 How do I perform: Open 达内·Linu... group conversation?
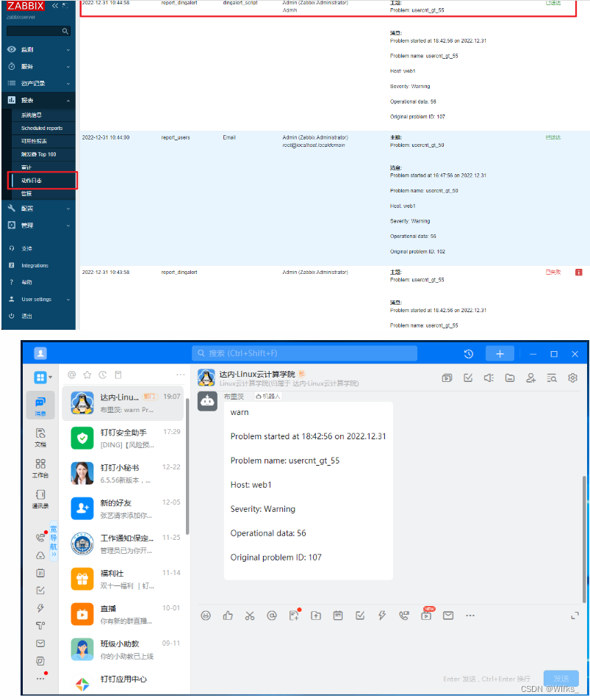tap(123, 403)
